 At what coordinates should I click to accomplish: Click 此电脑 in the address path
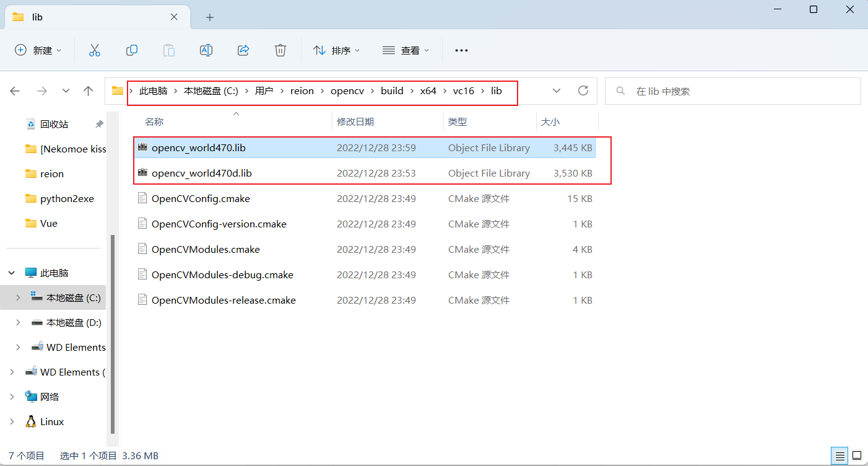pyautogui.click(x=154, y=91)
